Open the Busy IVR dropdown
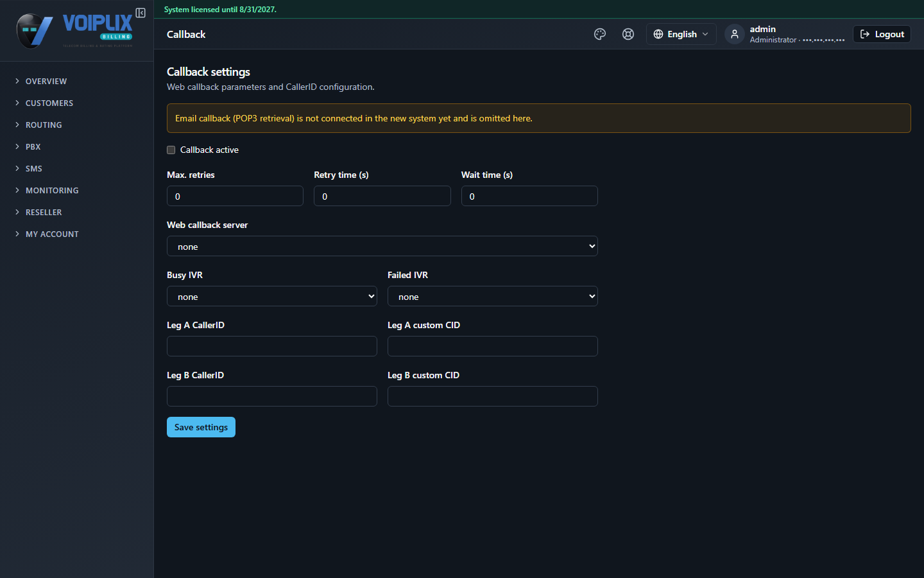Viewport: 924px width, 578px height. (272, 296)
